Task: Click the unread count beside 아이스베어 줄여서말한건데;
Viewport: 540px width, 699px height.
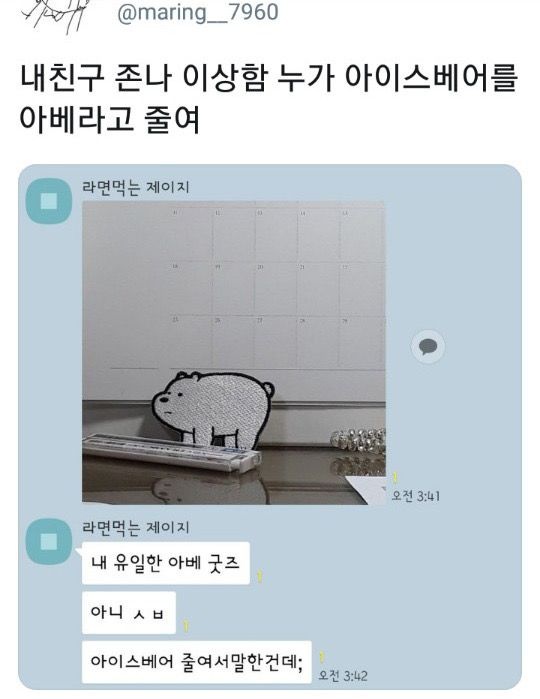Action: pyautogui.click(x=322, y=657)
